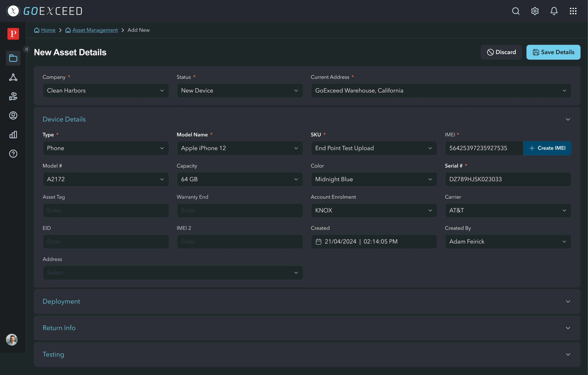
Task: Click the GoExceed logo
Action: point(44,11)
